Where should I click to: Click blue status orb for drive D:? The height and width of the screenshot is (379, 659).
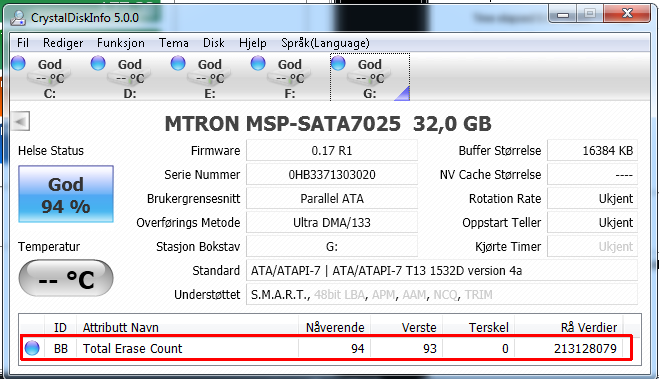[x=98, y=63]
